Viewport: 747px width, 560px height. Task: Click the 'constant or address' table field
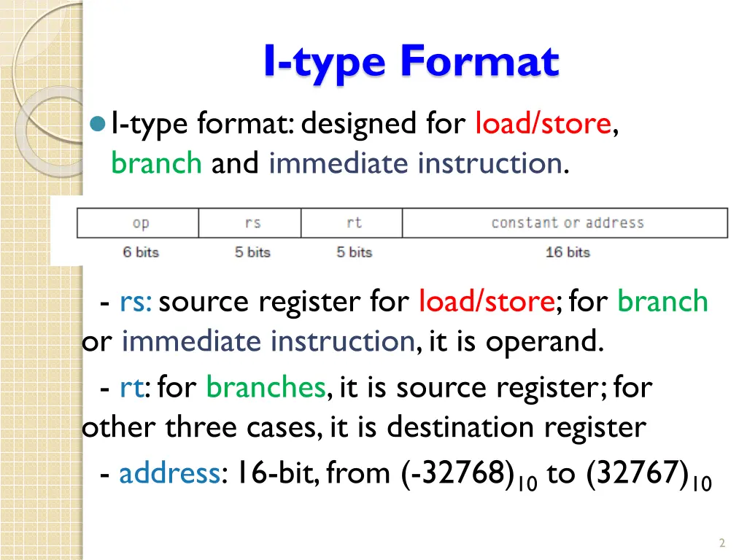tap(565, 223)
